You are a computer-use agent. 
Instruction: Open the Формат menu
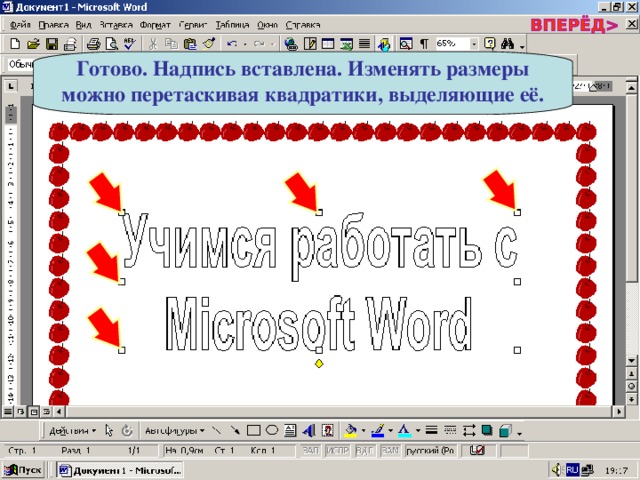pos(155,25)
